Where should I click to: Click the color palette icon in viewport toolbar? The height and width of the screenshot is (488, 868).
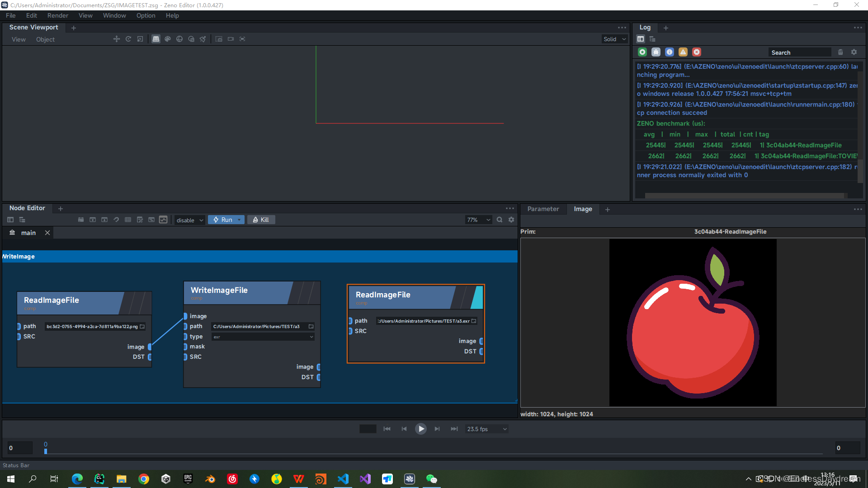(x=168, y=39)
